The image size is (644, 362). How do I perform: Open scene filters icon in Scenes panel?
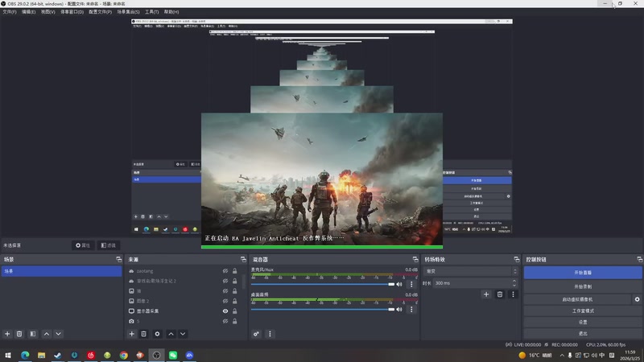pyautogui.click(x=33, y=334)
